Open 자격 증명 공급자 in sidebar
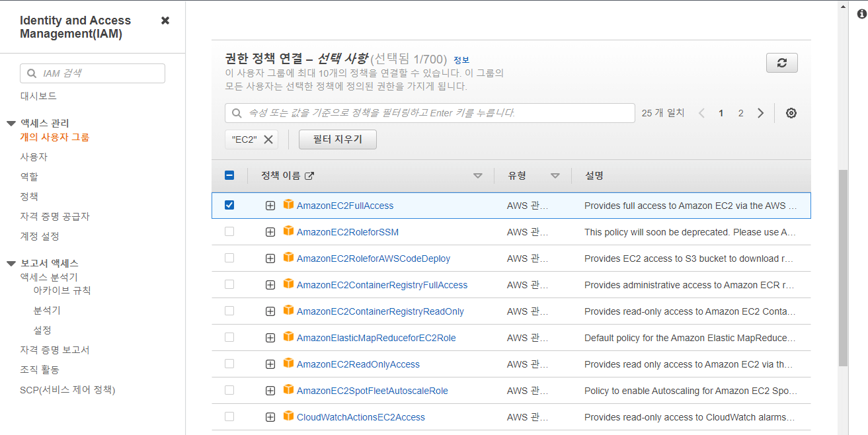 pos(55,216)
